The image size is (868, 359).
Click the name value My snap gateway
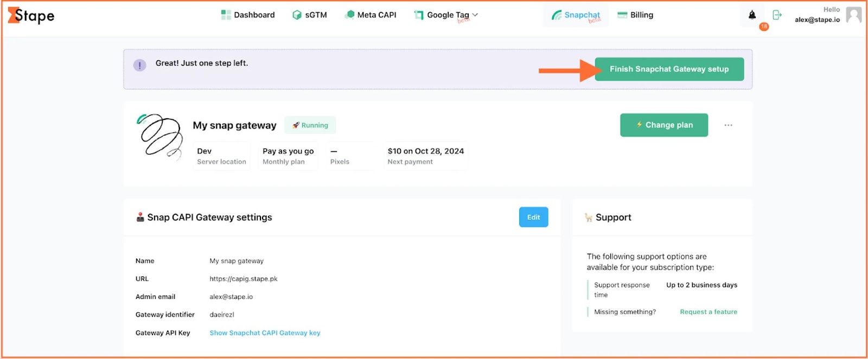237,261
